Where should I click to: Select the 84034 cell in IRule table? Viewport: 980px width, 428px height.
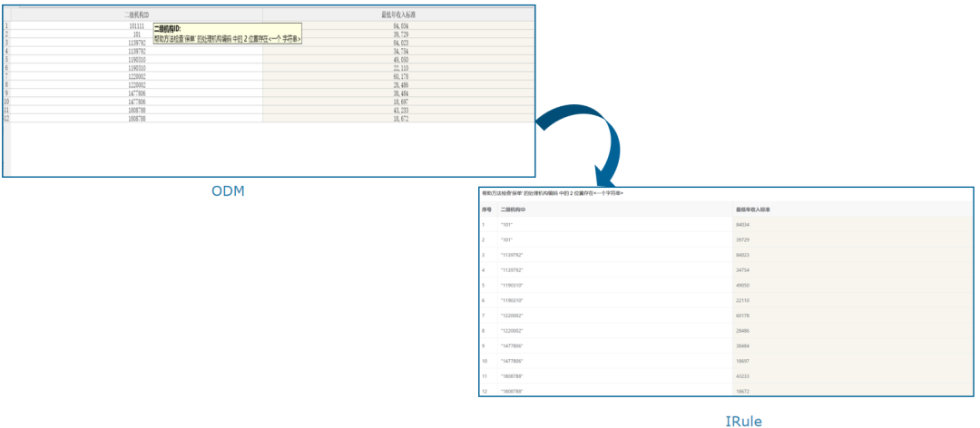point(742,224)
